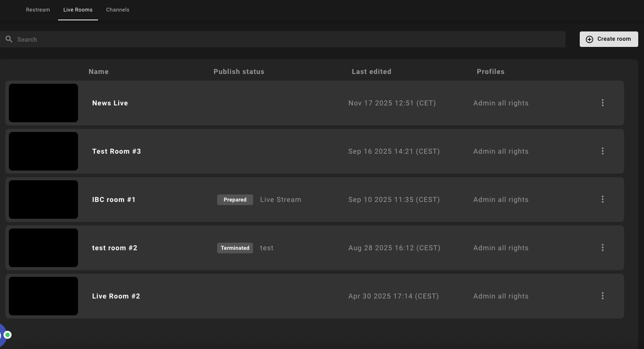Click the Live Room #2 room name

coord(116,296)
